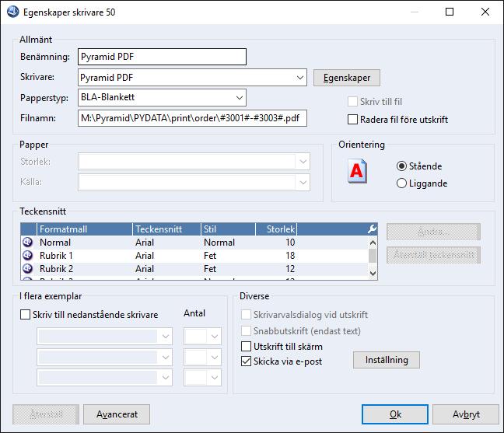Screen dimensions: 504x433
Task: Open the Papperstyp dropdown list
Action: coord(240,98)
